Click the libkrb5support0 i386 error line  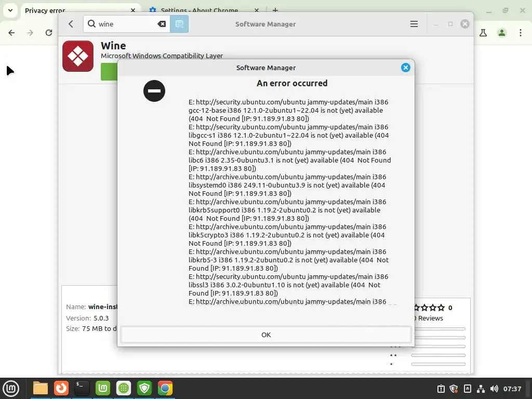[x=284, y=210]
